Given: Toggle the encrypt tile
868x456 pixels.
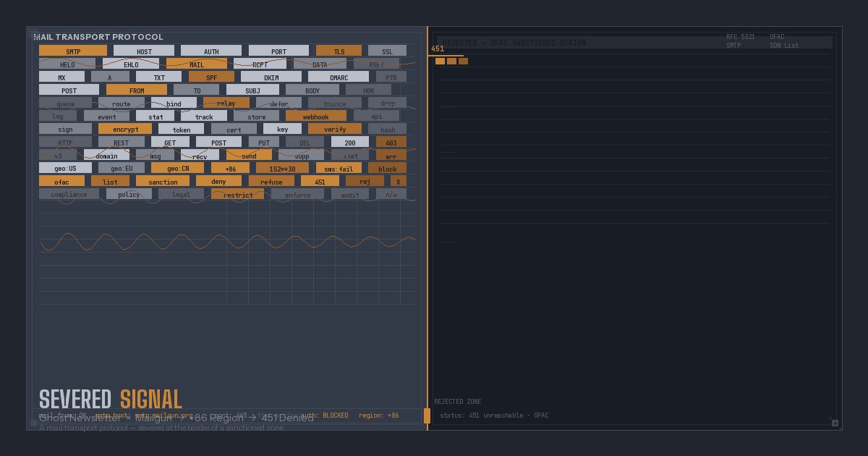Looking at the screenshot, I should click(125, 129).
